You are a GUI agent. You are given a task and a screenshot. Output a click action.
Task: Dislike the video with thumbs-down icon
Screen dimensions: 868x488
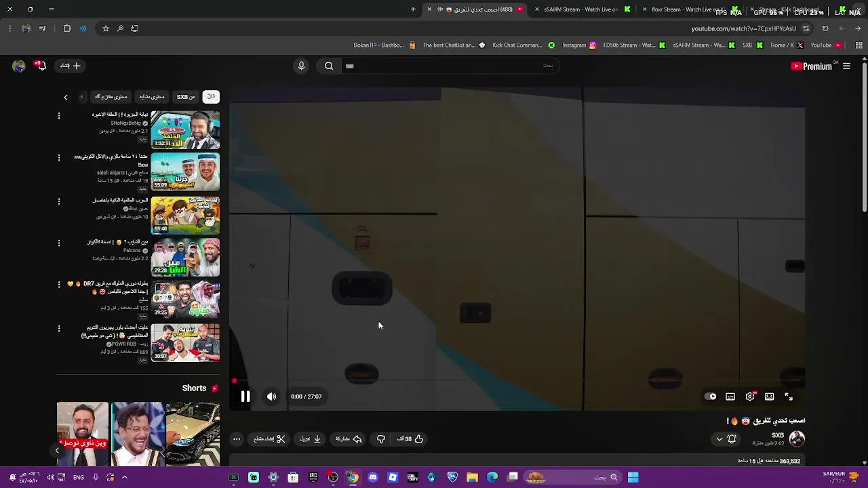coord(381,439)
